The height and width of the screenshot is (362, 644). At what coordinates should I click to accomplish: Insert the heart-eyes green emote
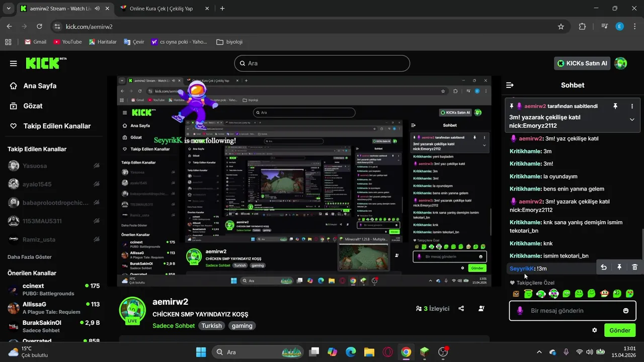click(629, 293)
